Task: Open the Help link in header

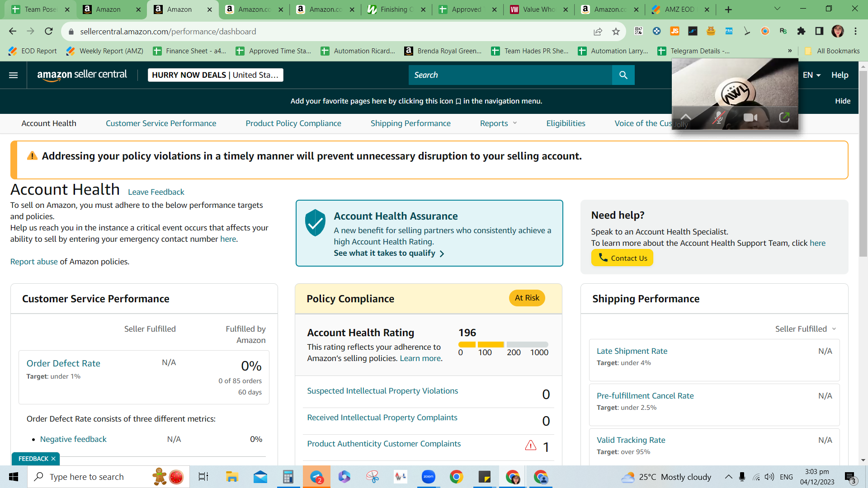Action: pos(840,75)
